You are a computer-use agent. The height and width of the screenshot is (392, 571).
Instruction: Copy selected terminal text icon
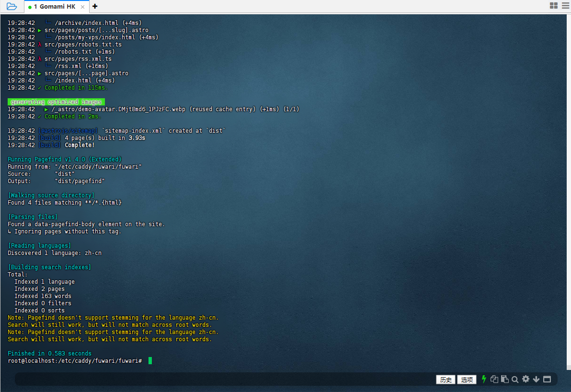(x=494, y=379)
